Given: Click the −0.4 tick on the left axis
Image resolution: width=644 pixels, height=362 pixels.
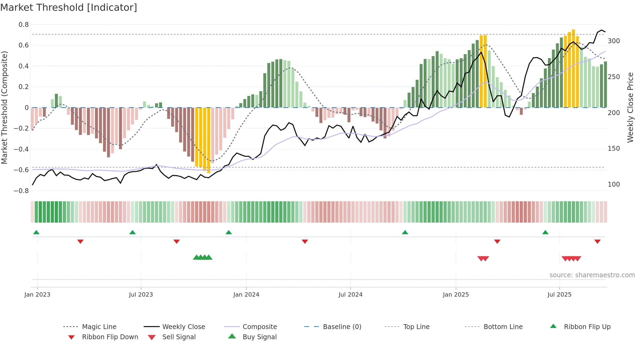Looking at the screenshot, I should pos(21,149).
